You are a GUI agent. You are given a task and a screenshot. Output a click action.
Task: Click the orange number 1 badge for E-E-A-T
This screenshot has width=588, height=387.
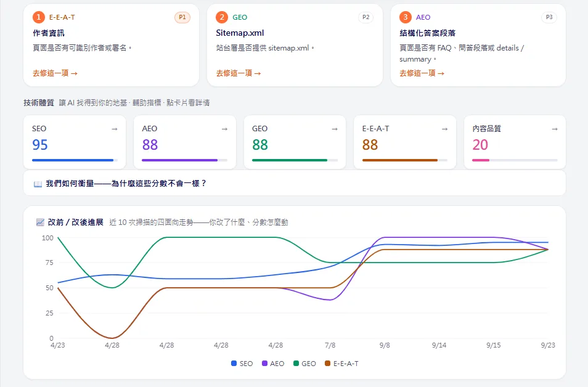pyautogui.click(x=39, y=17)
